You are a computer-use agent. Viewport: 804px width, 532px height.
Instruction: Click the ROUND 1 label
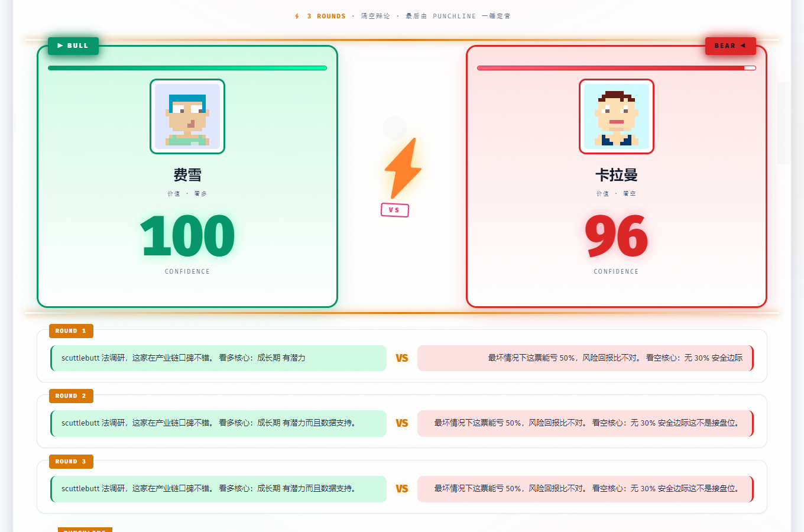(71, 331)
